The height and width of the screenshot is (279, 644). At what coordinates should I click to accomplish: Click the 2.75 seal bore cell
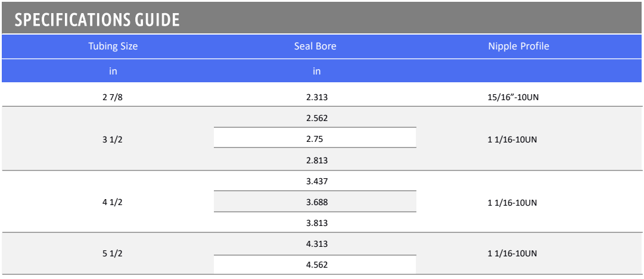[x=315, y=139]
